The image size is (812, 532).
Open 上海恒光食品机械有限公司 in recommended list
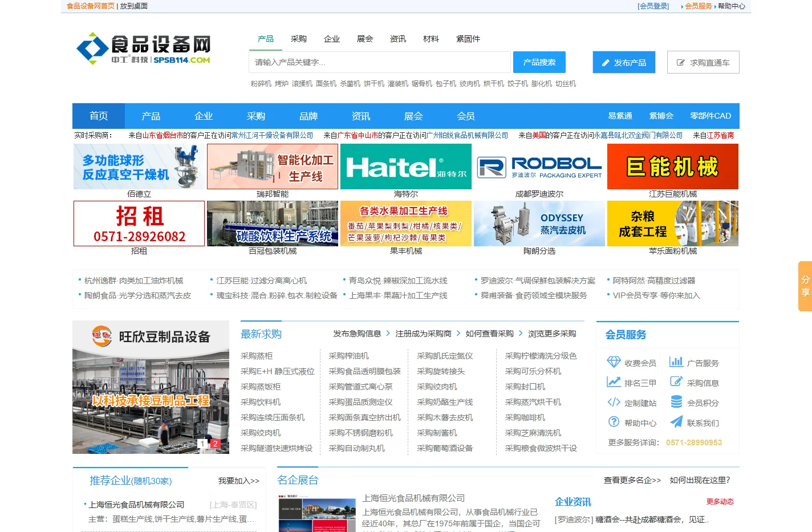coord(136,505)
